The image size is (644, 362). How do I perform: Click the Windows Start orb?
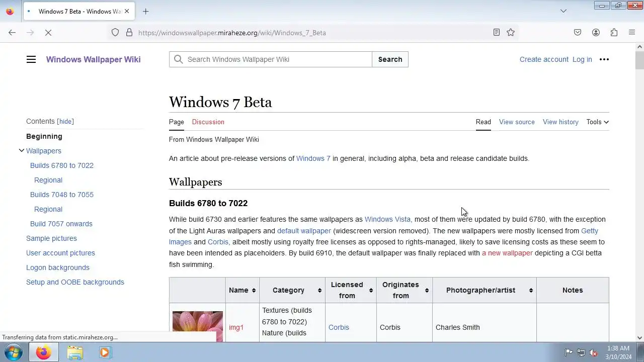[14, 352]
